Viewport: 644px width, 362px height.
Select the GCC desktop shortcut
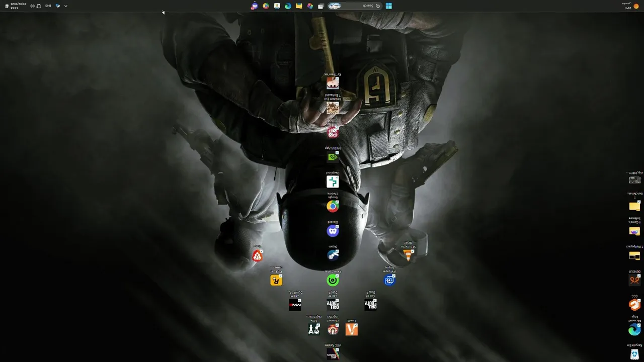(634, 303)
